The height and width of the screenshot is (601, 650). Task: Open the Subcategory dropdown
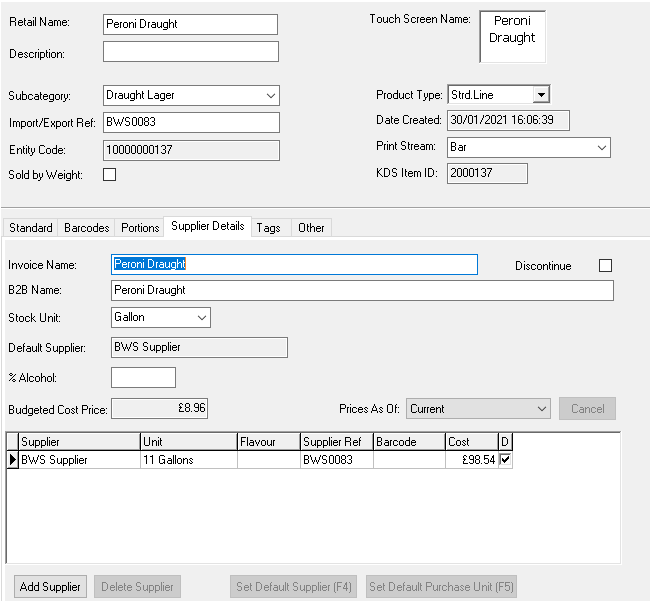point(270,96)
